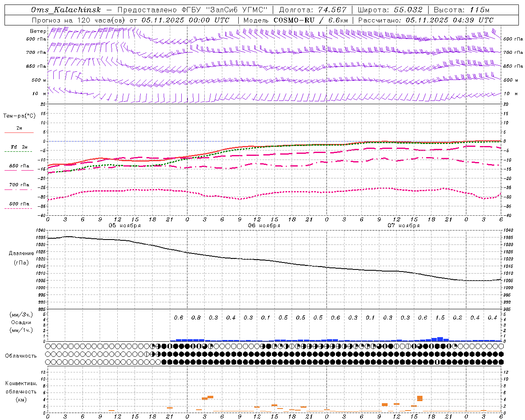Select the 06 ноября date label
This screenshot has height=420, width=525.
tap(264, 226)
